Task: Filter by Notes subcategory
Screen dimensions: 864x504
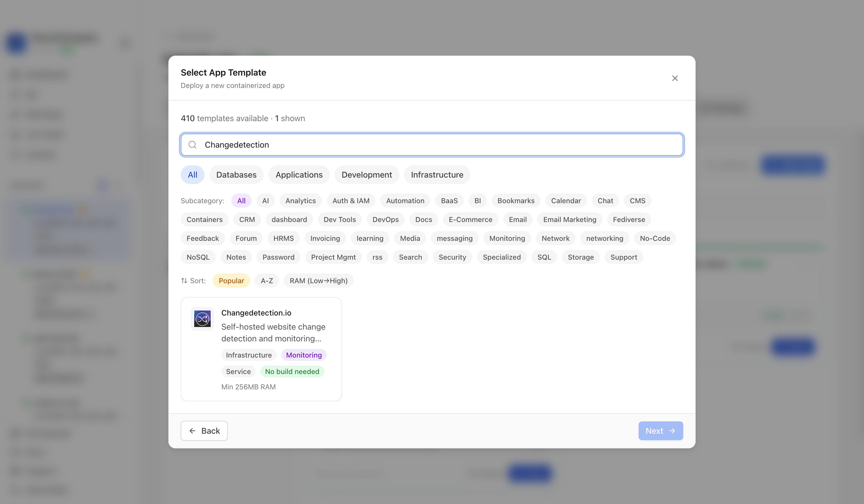Action: (236, 257)
